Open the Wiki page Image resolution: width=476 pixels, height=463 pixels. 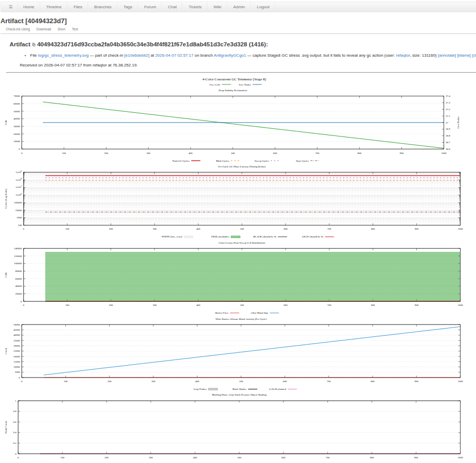(x=217, y=7)
